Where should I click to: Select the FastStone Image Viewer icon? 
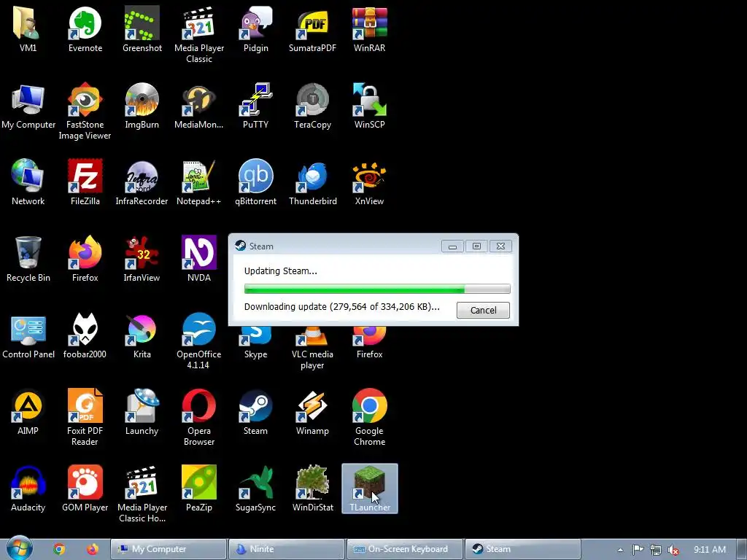(85, 112)
